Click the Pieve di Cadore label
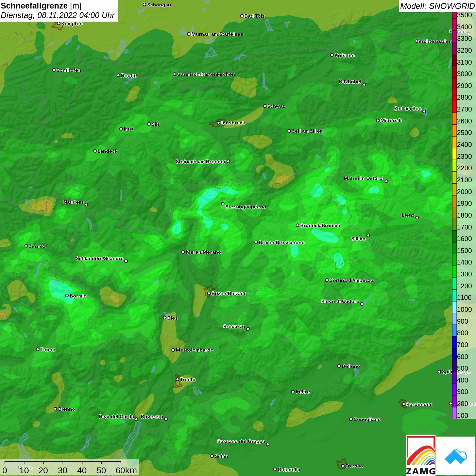The width and height of the screenshot is (476, 476). 340,301
